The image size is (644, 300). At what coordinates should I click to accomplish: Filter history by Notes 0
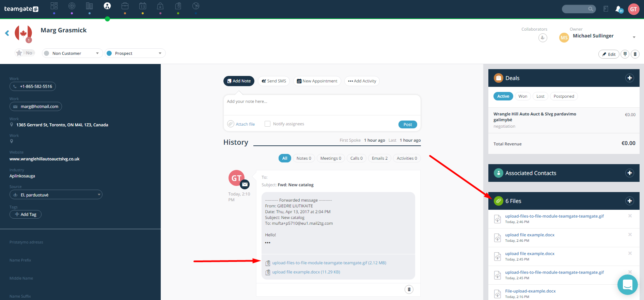[304, 158]
